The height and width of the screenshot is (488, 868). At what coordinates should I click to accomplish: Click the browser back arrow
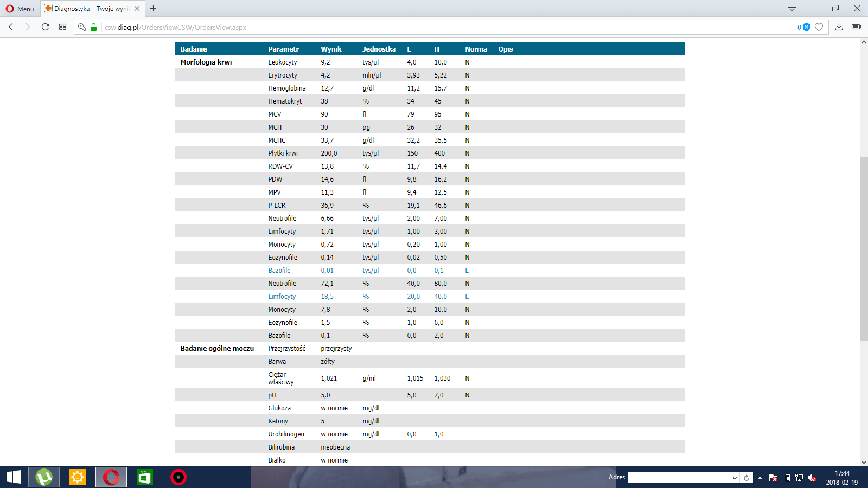coord(11,27)
